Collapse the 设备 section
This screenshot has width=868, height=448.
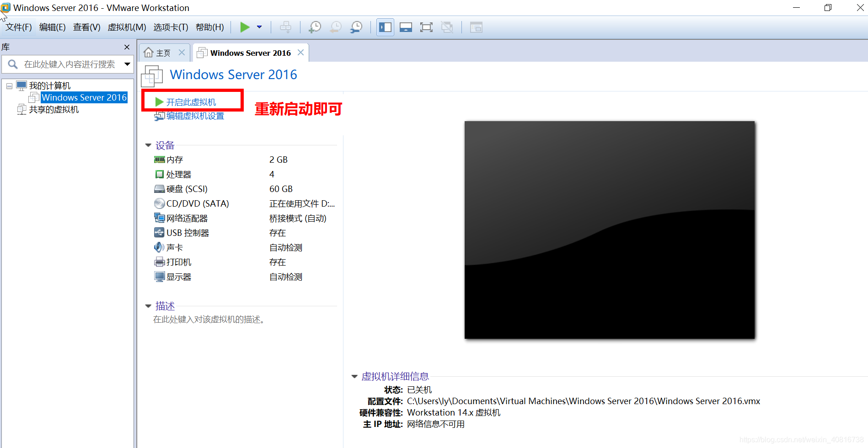pos(148,145)
